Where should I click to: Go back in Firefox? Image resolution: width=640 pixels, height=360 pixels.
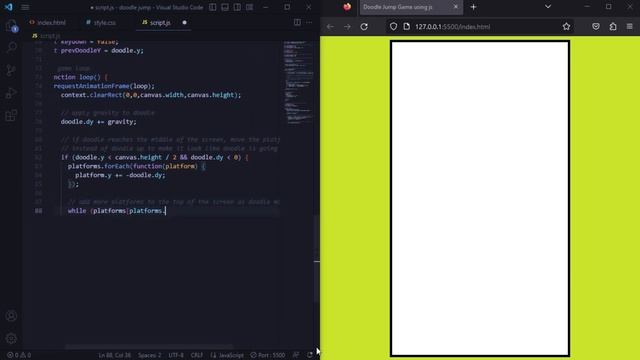[330, 27]
